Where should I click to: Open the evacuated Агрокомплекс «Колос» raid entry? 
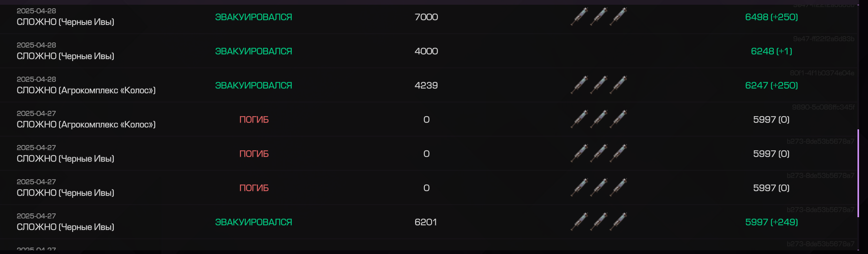(x=429, y=85)
